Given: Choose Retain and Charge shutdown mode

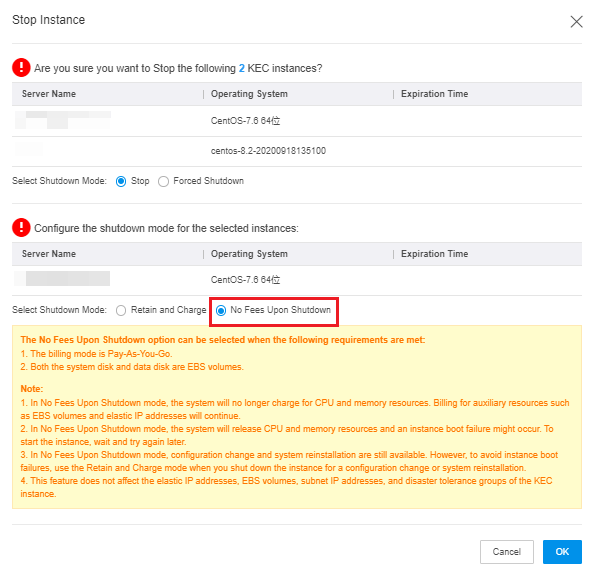Looking at the screenshot, I should click(121, 310).
